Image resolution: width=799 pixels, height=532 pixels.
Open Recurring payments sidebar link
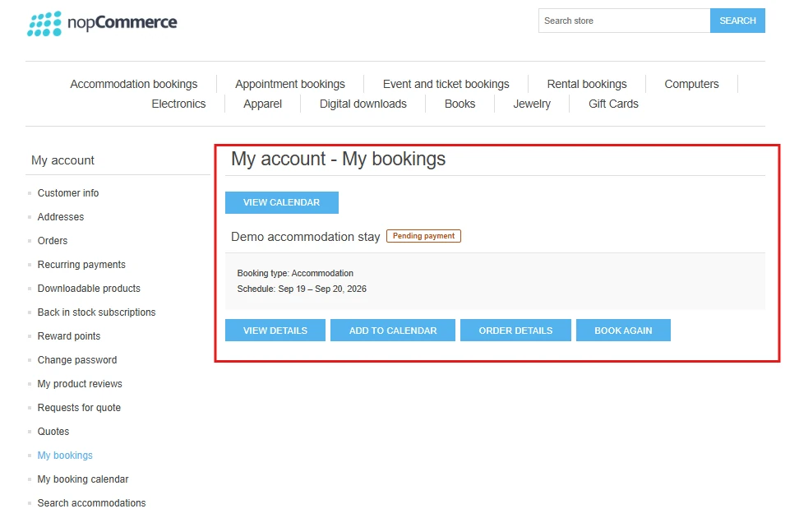(81, 265)
